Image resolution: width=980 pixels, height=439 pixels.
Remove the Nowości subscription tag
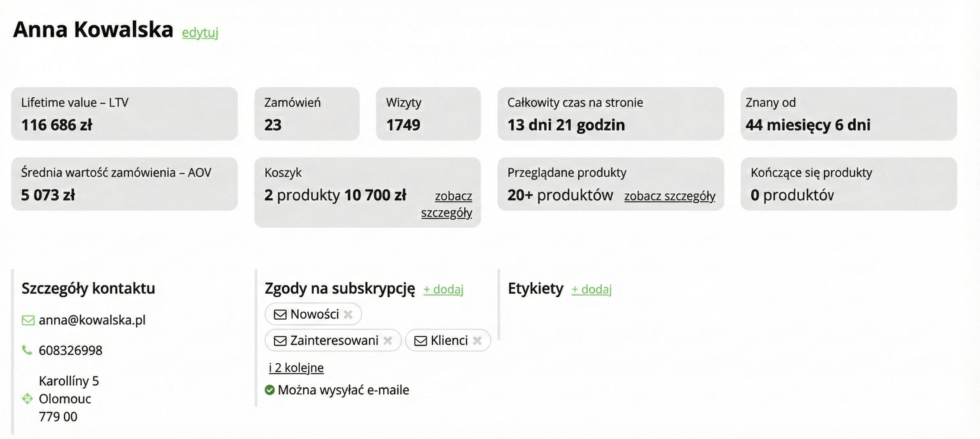(348, 314)
